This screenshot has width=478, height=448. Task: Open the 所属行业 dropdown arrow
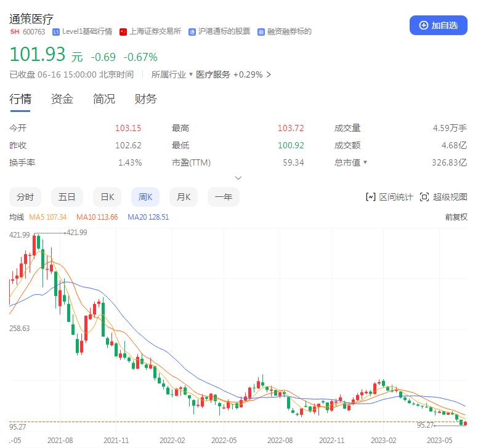[x=191, y=74]
